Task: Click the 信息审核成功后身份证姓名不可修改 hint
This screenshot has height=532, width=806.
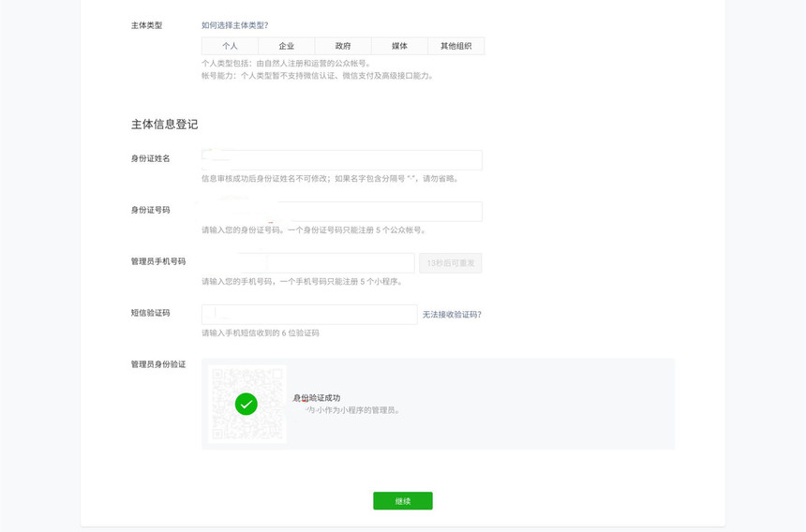Action: pyautogui.click(x=330, y=179)
